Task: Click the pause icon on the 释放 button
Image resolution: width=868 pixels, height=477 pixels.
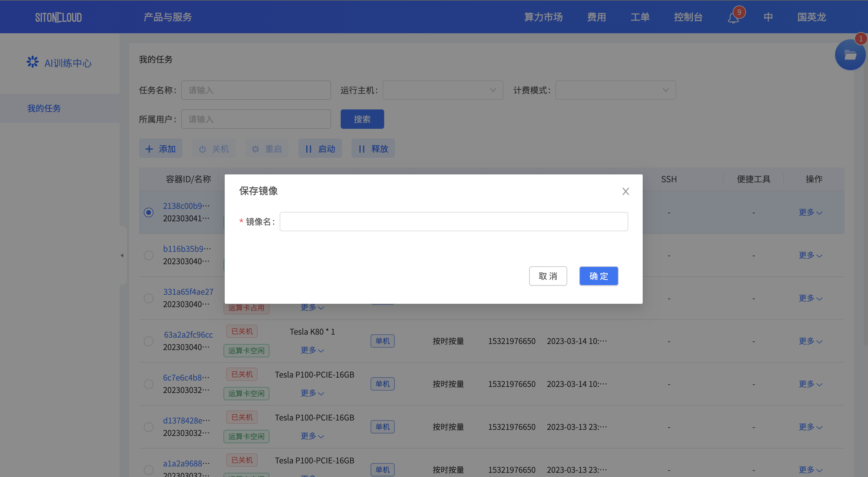Action: [362, 149]
